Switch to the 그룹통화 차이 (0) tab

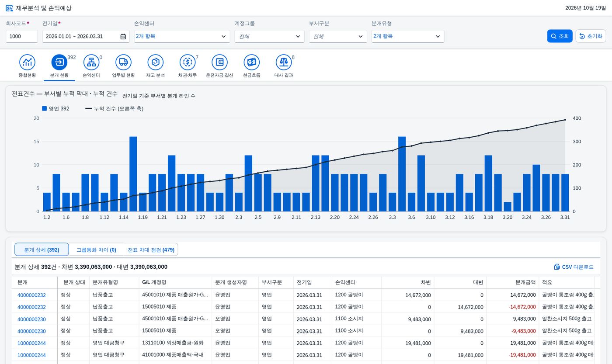click(96, 250)
